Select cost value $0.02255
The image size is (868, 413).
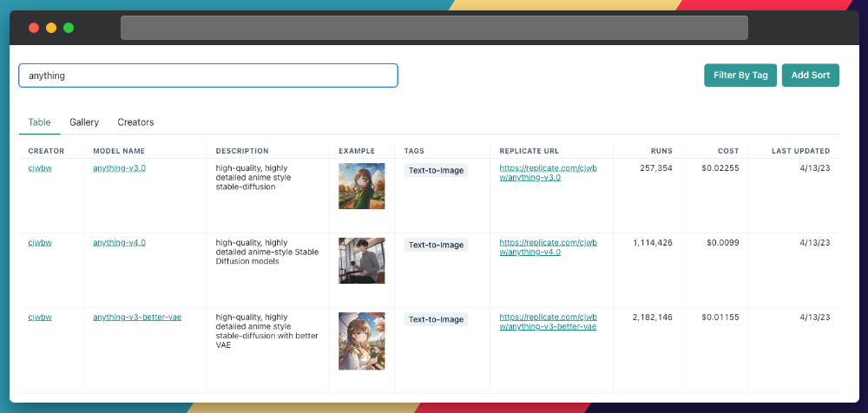(720, 167)
